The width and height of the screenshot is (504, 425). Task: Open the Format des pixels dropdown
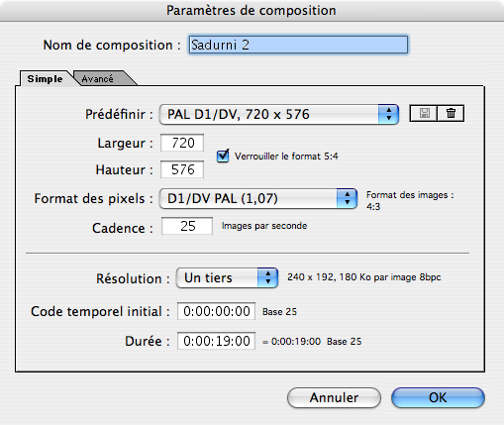click(258, 198)
